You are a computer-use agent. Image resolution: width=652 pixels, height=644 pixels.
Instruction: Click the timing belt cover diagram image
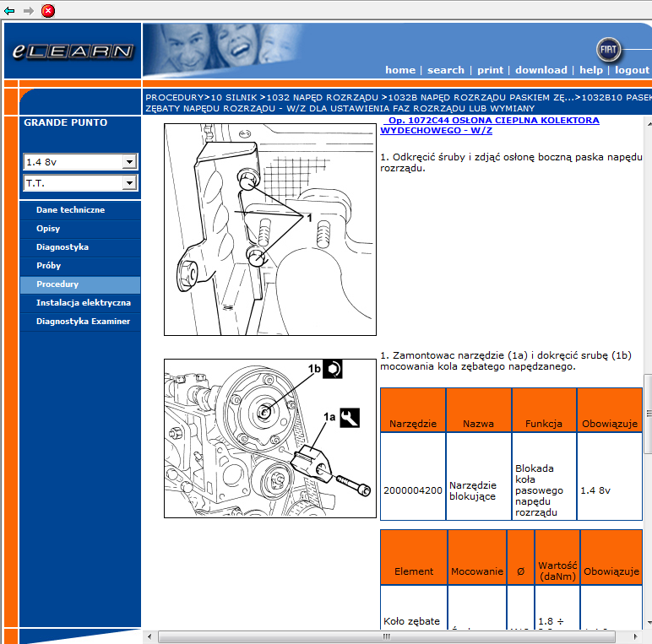point(269,230)
